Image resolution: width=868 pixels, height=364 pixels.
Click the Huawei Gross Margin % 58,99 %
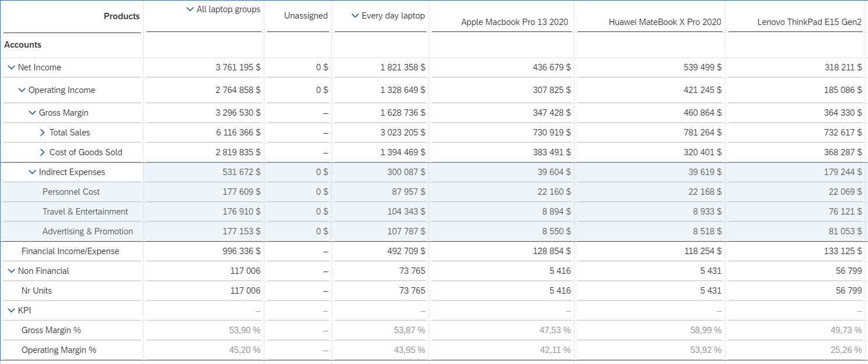pyautogui.click(x=706, y=330)
